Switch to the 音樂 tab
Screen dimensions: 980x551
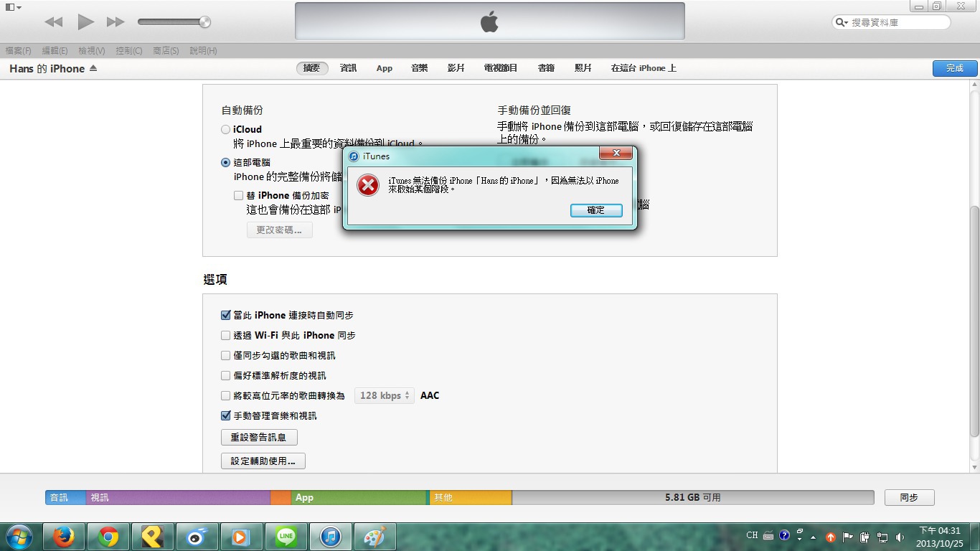coord(420,68)
